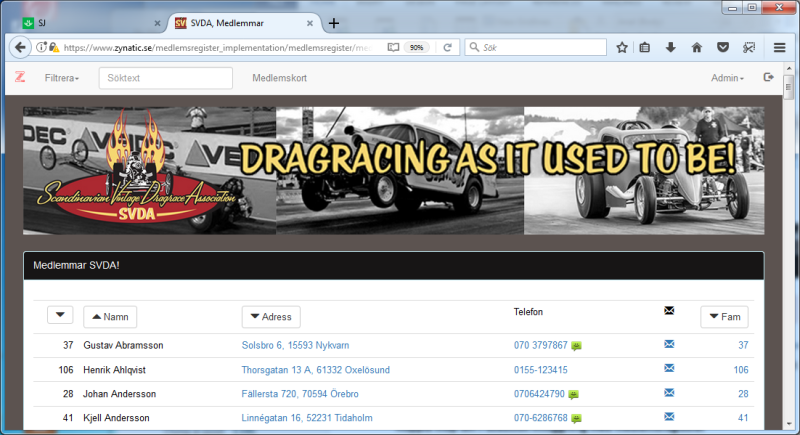This screenshot has width=800, height=435.
Task: Select the name Henrik Ahlqvist
Action: (x=114, y=370)
